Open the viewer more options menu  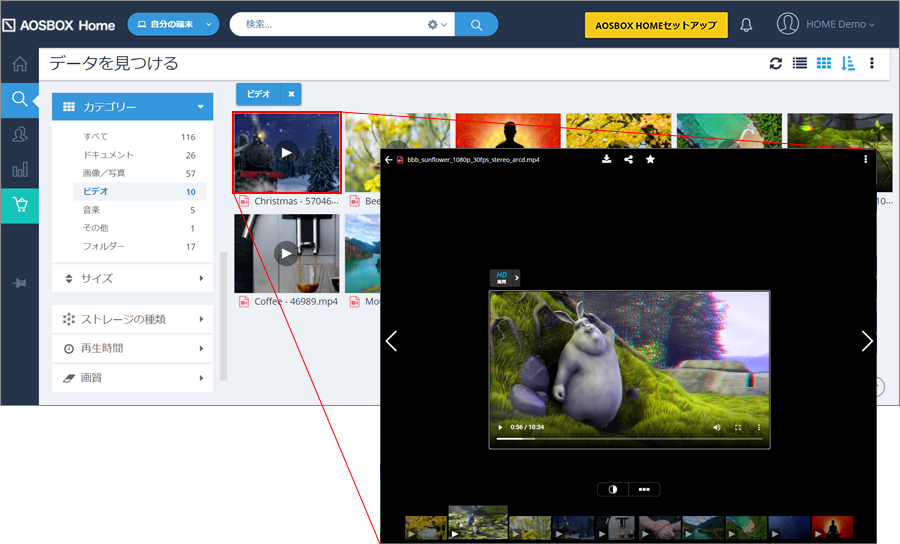click(x=866, y=160)
